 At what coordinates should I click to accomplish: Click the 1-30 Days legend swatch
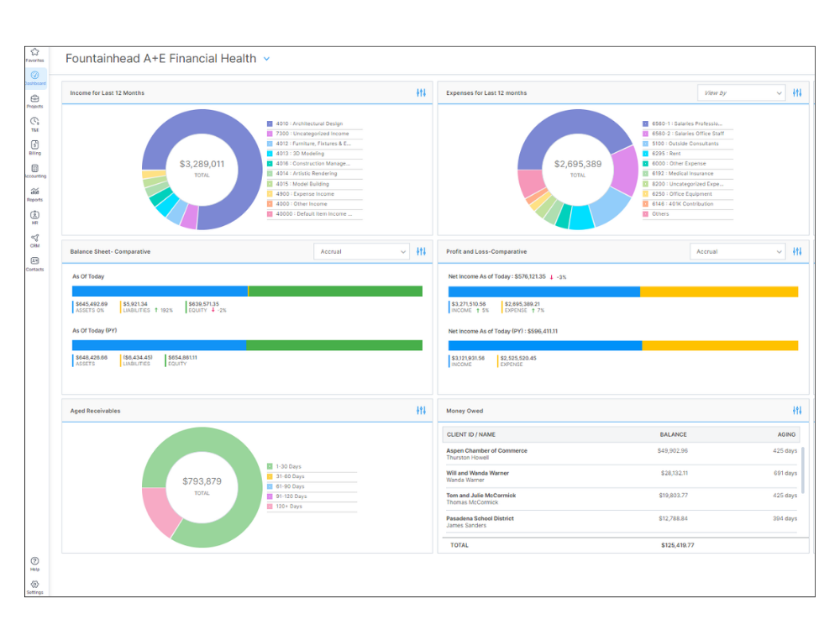coord(270,466)
